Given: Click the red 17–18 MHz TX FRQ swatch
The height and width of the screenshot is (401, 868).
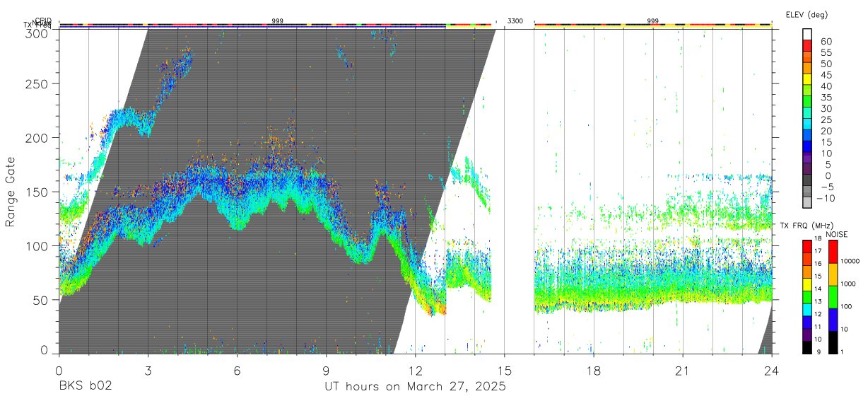Looking at the screenshot, I should click(x=807, y=245).
